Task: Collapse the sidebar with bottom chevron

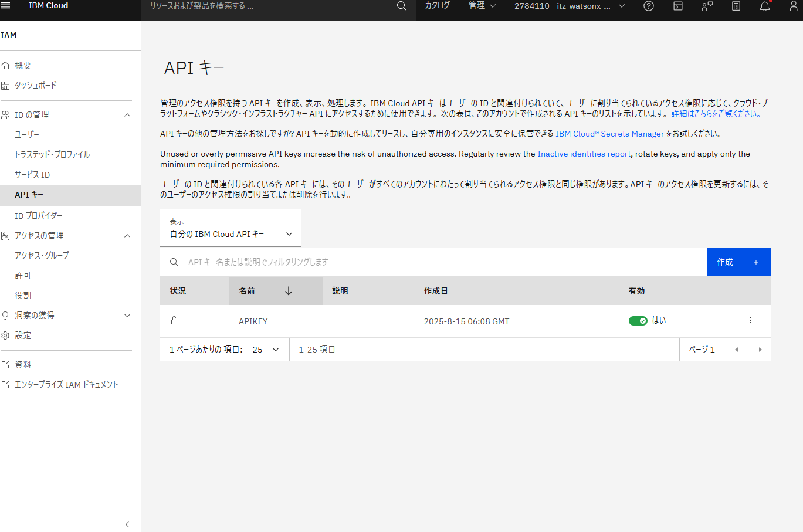Action: click(127, 524)
